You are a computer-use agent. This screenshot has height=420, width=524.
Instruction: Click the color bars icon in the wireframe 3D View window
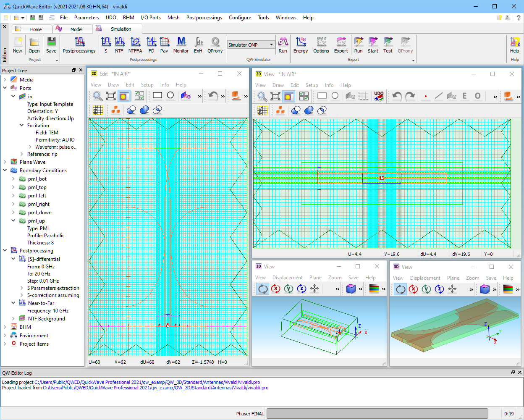point(374,289)
